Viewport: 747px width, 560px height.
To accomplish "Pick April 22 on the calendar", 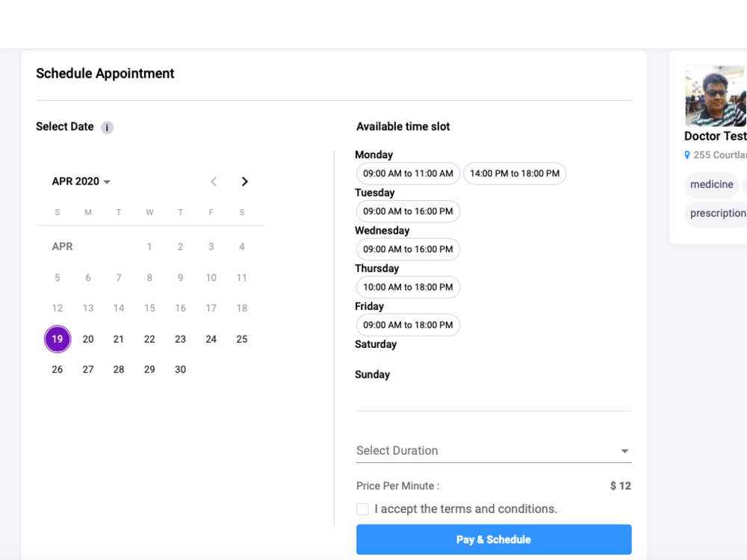I will tap(149, 339).
